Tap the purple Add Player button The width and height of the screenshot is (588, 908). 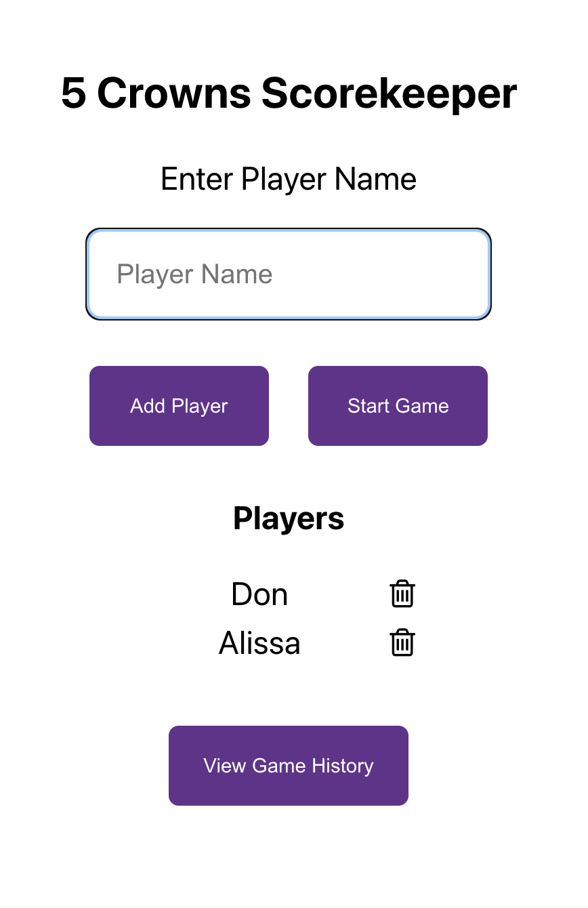click(179, 406)
